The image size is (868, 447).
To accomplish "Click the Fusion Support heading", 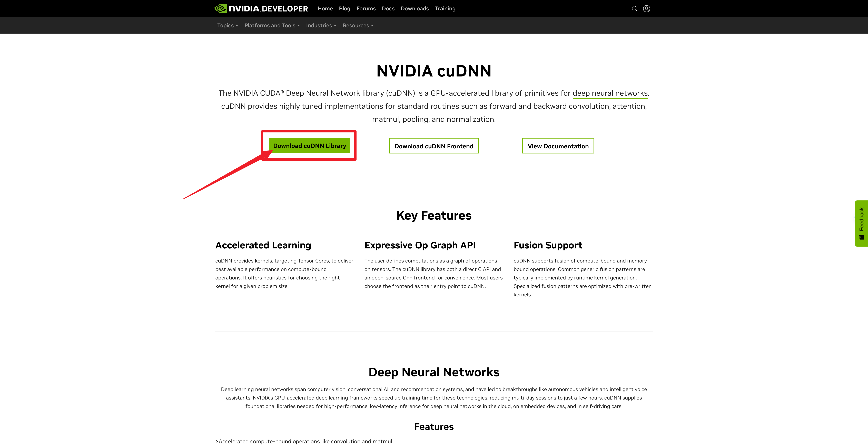I will click(548, 245).
